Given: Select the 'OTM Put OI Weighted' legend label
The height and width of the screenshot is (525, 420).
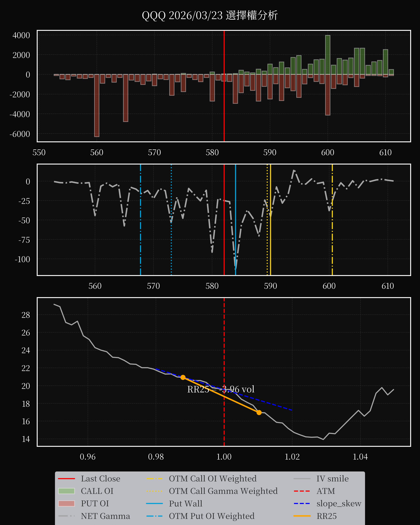Looking at the screenshot, I should 212,516.
